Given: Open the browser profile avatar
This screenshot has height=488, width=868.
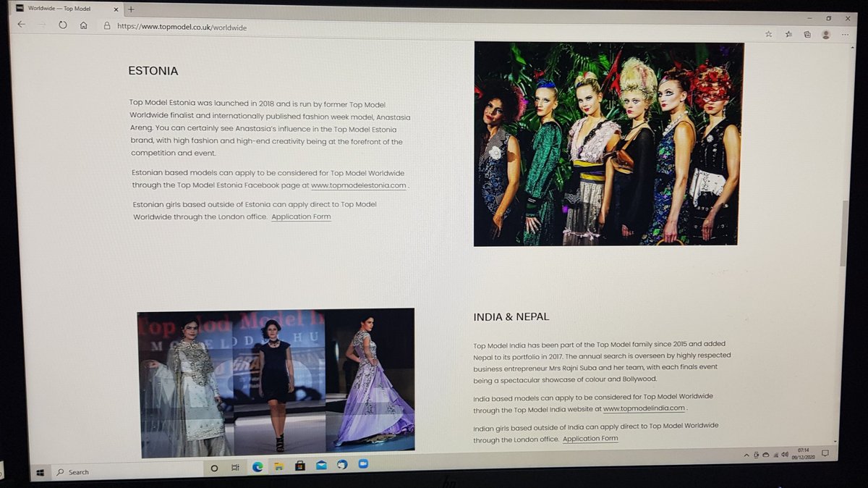Looking at the screenshot, I should point(826,34).
